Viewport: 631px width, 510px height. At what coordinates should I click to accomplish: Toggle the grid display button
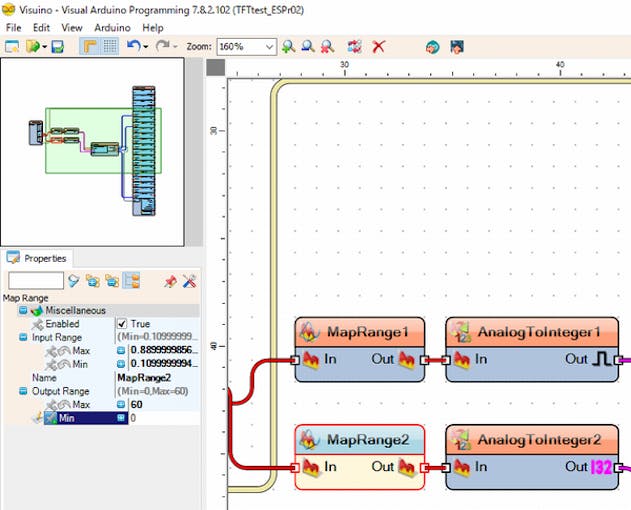109,46
